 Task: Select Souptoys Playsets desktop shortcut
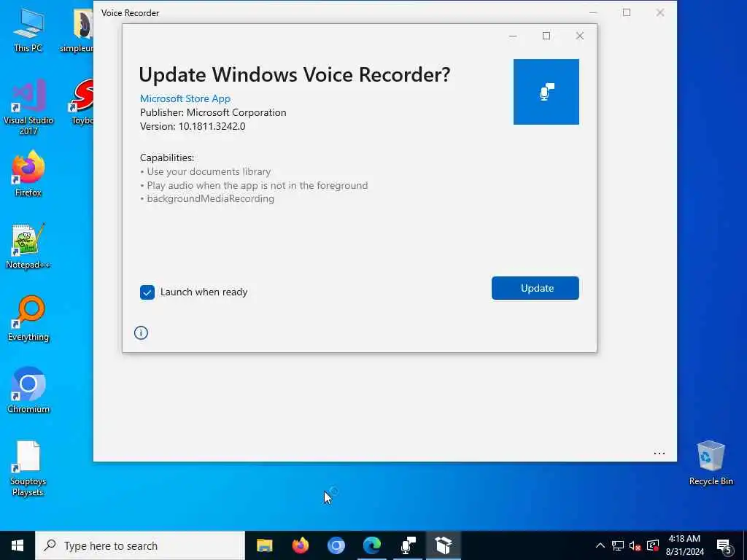(x=28, y=469)
